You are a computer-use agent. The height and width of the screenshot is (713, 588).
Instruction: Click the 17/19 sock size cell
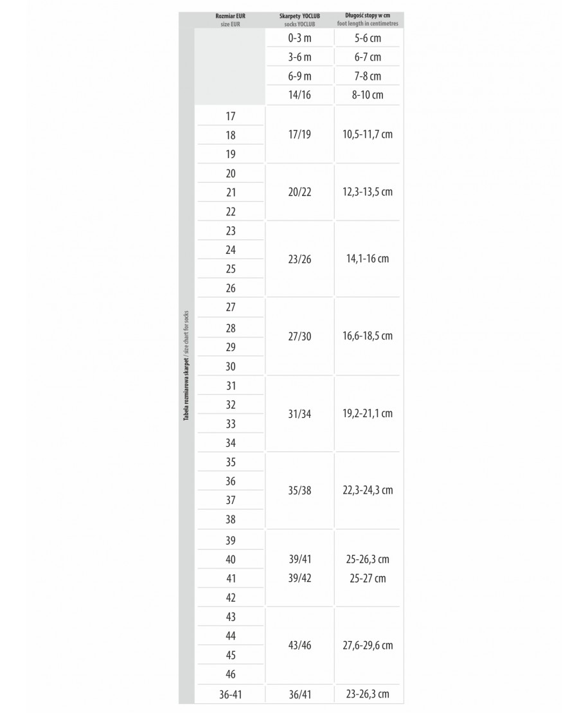pyautogui.click(x=299, y=134)
